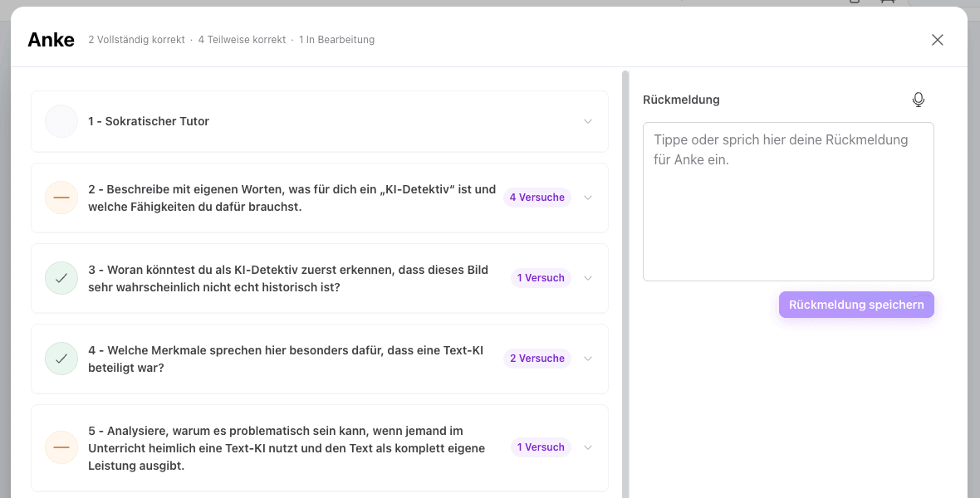The height and width of the screenshot is (498, 980).
Task: Click into the Rückmeldung text area
Action: pyautogui.click(x=788, y=202)
